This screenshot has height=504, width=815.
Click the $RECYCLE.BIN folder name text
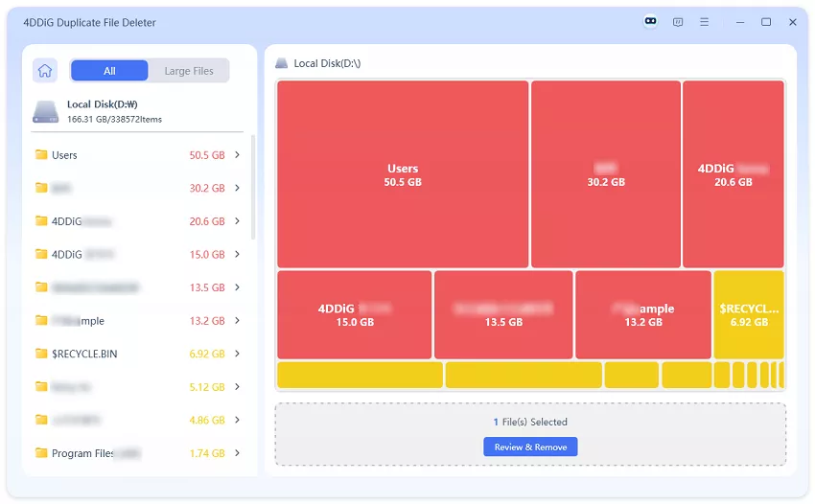coord(84,354)
